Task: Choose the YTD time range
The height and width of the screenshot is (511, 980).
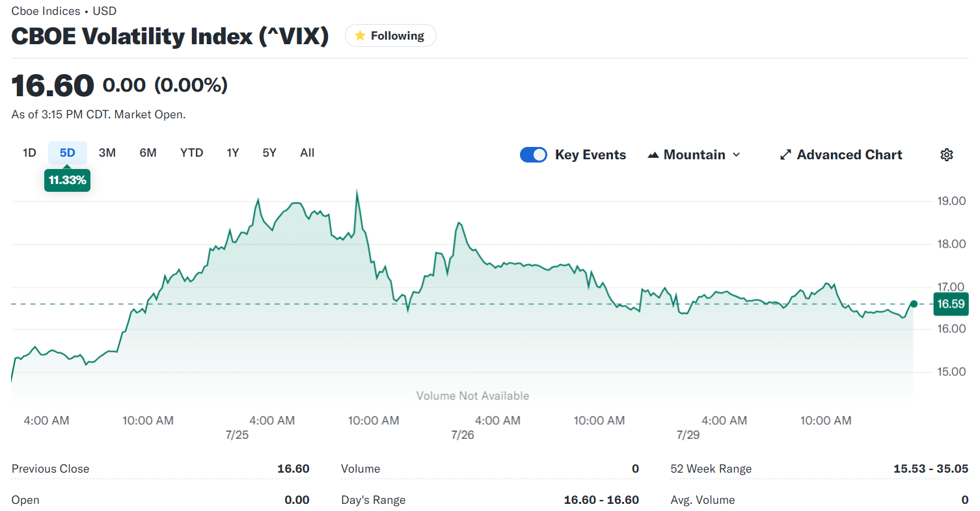Action: pos(192,153)
